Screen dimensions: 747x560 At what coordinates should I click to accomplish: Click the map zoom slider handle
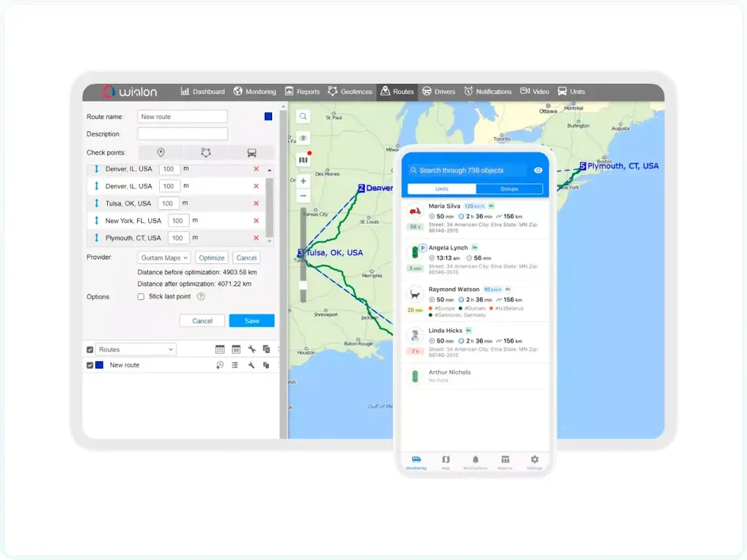tap(303, 285)
